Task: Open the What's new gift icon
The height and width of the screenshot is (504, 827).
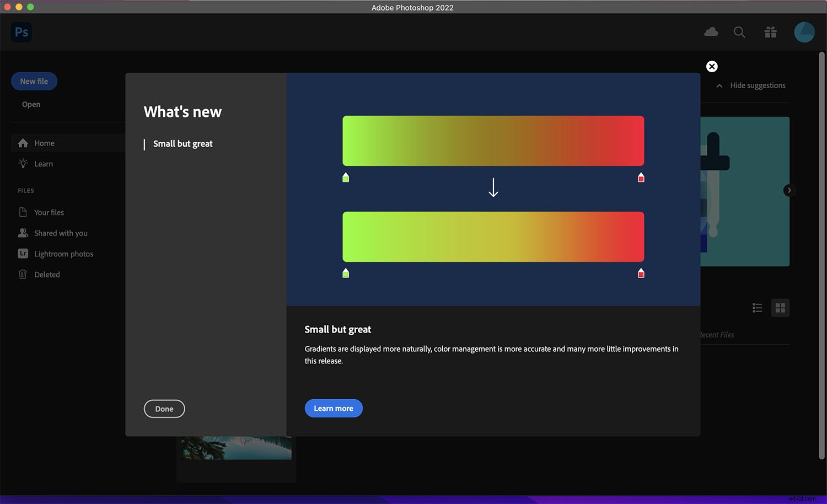Action: coord(770,33)
